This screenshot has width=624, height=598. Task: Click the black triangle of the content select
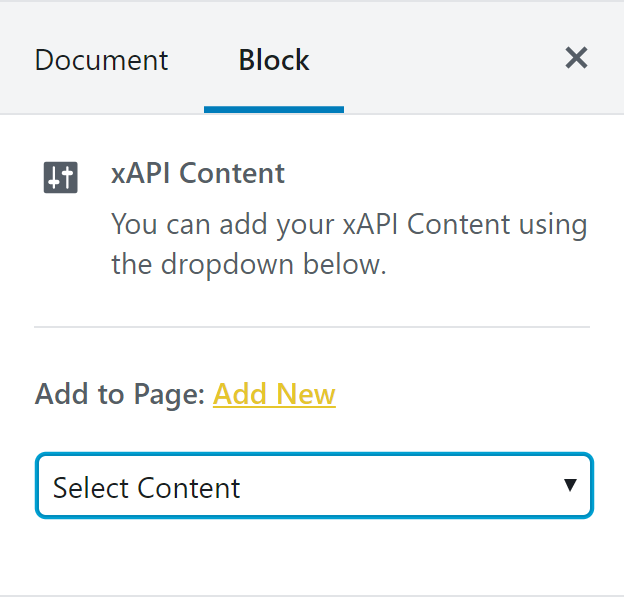[570, 485]
